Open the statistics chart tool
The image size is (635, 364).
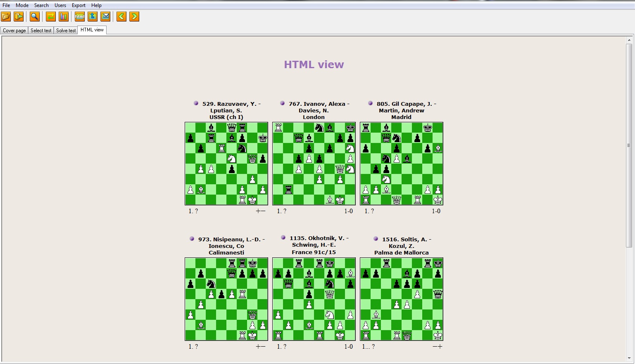pyautogui.click(x=64, y=17)
